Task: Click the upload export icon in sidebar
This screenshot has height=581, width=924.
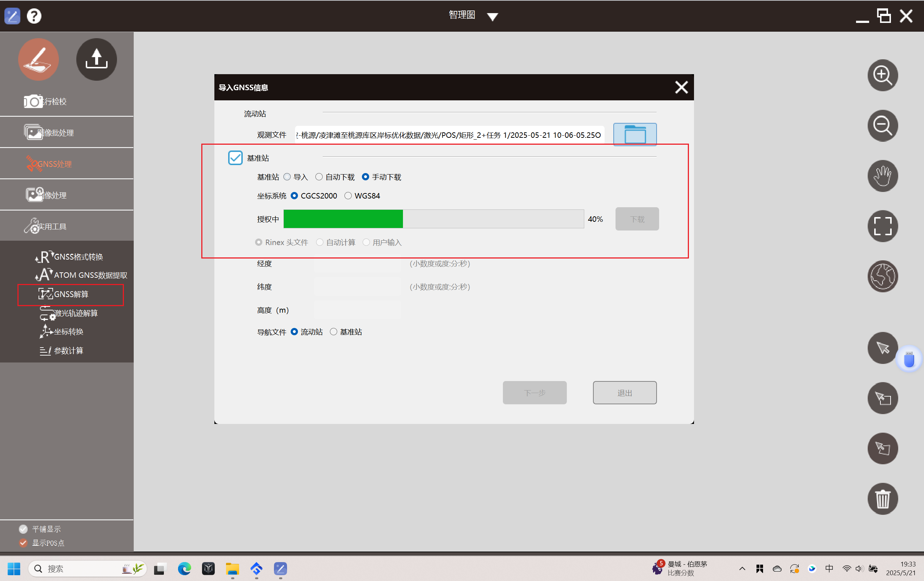Action: [96, 60]
